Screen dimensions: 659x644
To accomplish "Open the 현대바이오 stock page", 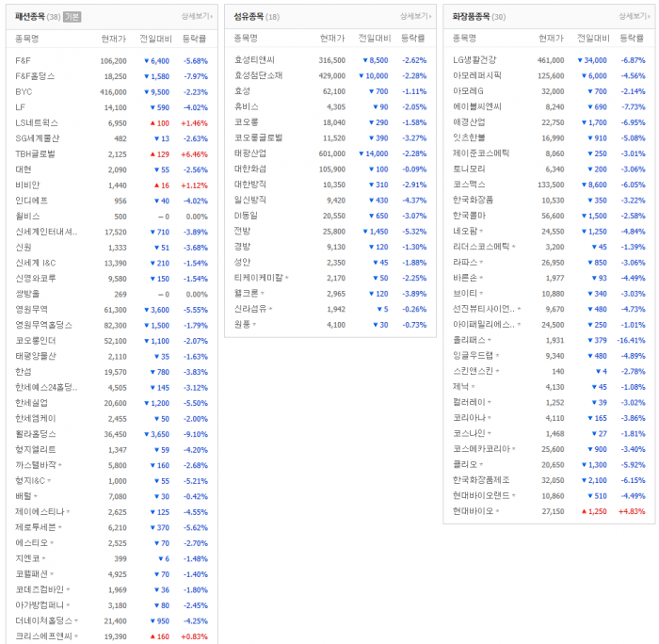I will coord(473,511).
